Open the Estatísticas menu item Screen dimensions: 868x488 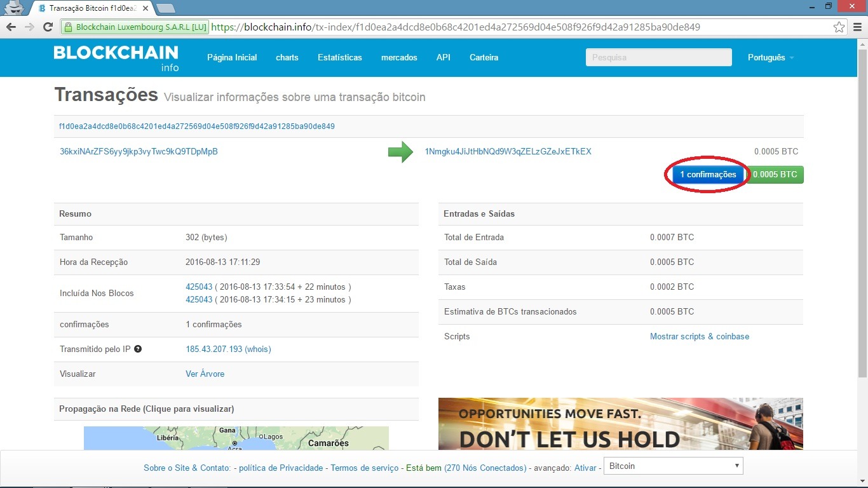pos(339,58)
